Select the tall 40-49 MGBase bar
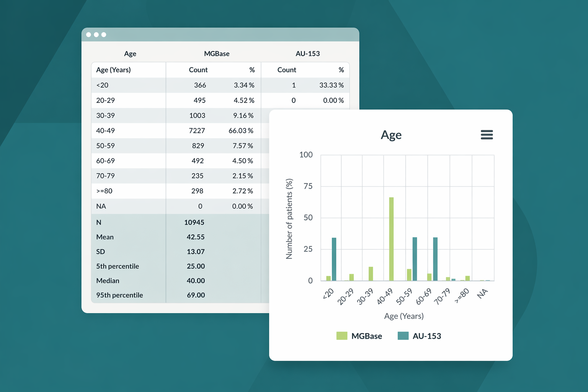 coord(391,239)
